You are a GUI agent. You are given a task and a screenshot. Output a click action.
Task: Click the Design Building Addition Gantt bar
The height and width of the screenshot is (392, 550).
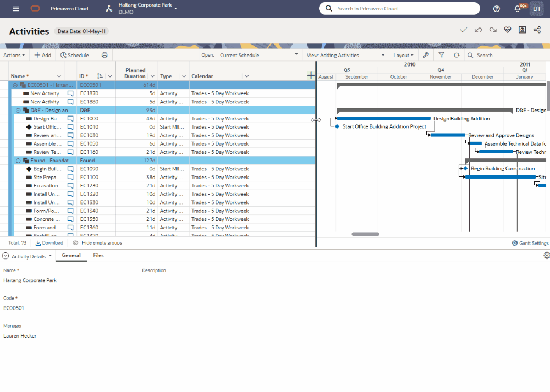pos(384,118)
